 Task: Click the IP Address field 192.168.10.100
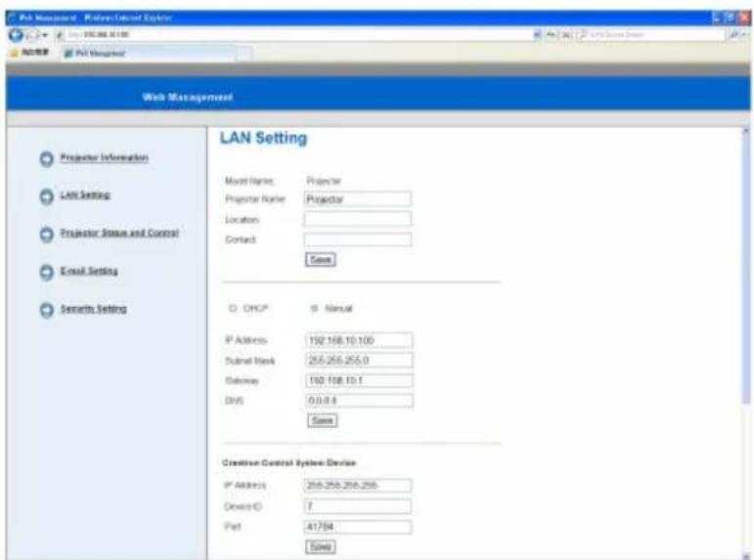(359, 340)
